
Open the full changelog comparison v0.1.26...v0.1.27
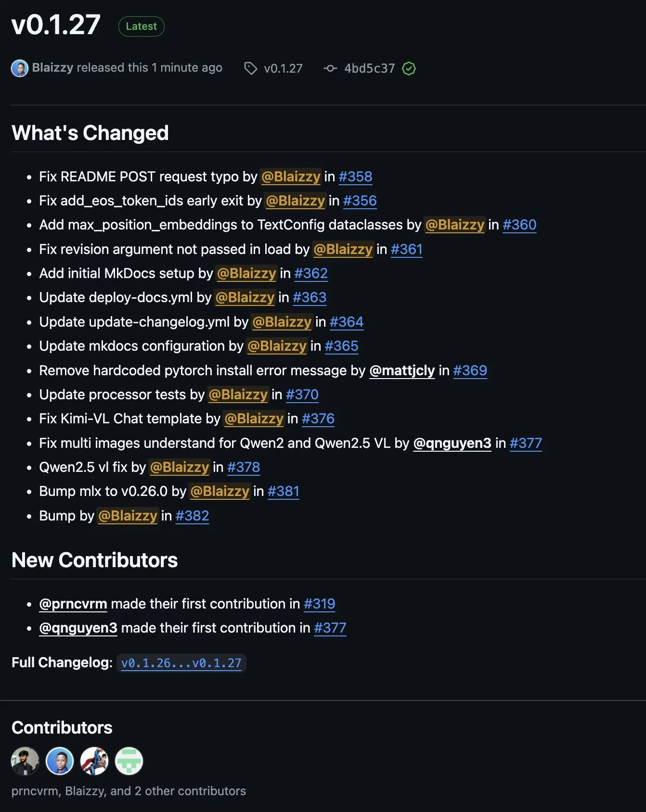[181, 663]
